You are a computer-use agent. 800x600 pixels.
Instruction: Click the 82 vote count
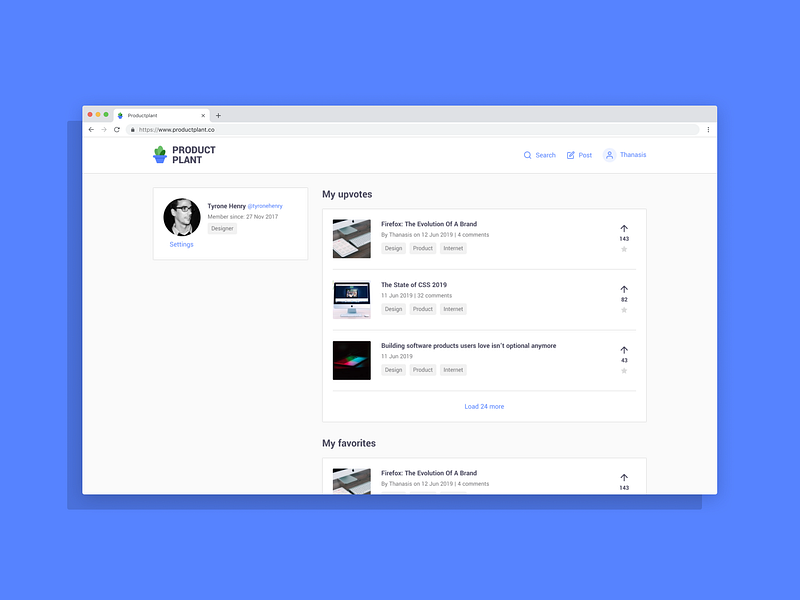[x=624, y=299]
